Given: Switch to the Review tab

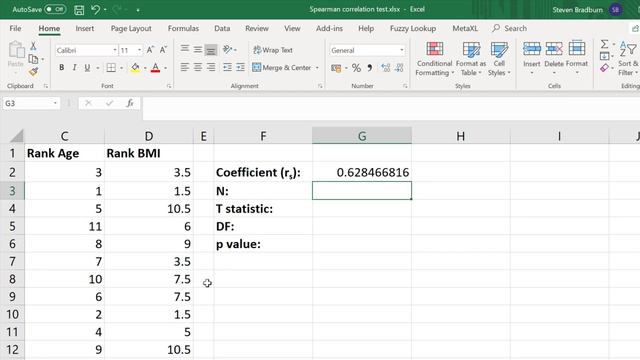Looking at the screenshot, I should [x=257, y=28].
